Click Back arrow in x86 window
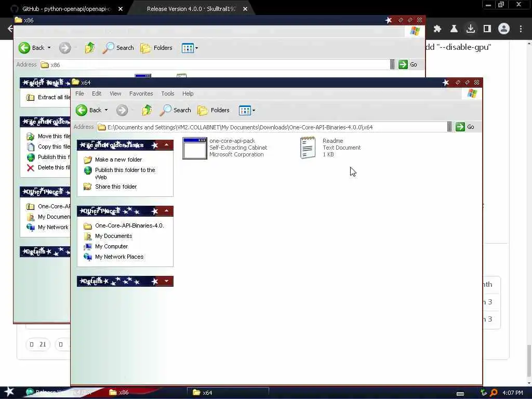Image resolution: width=532 pixels, height=399 pixels. (x=24, y=48)
